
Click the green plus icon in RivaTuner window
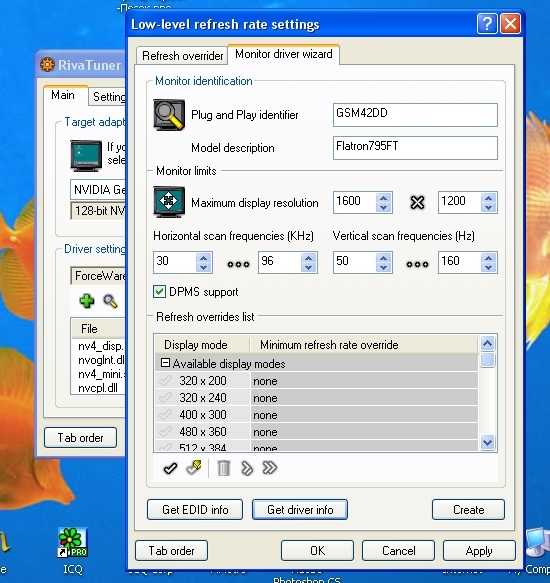pyautogui.click(x=87, y=301)
